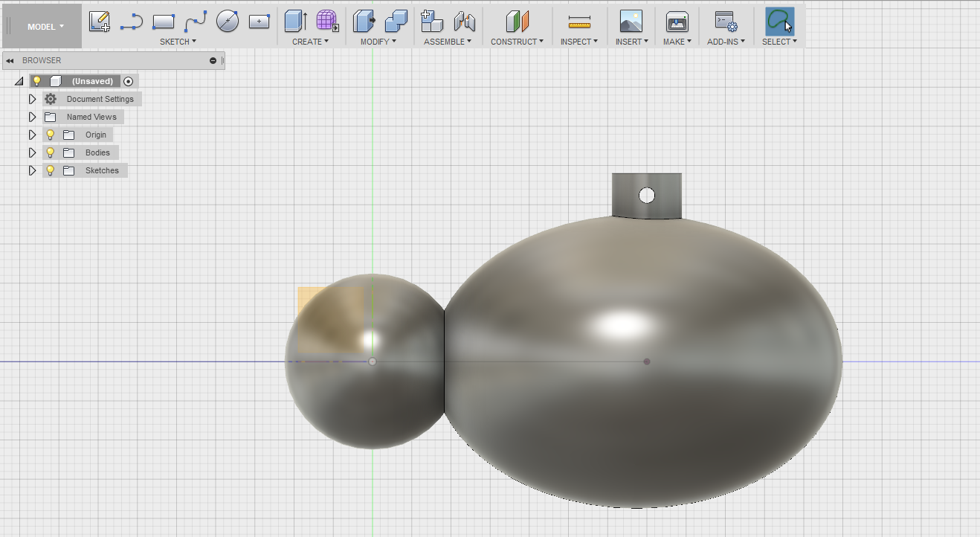Image resolution: width=980 pixels, height=537 pixels.
Task: Open the MAKE menu
Action: pyautogui.click(x=677, y=42)
